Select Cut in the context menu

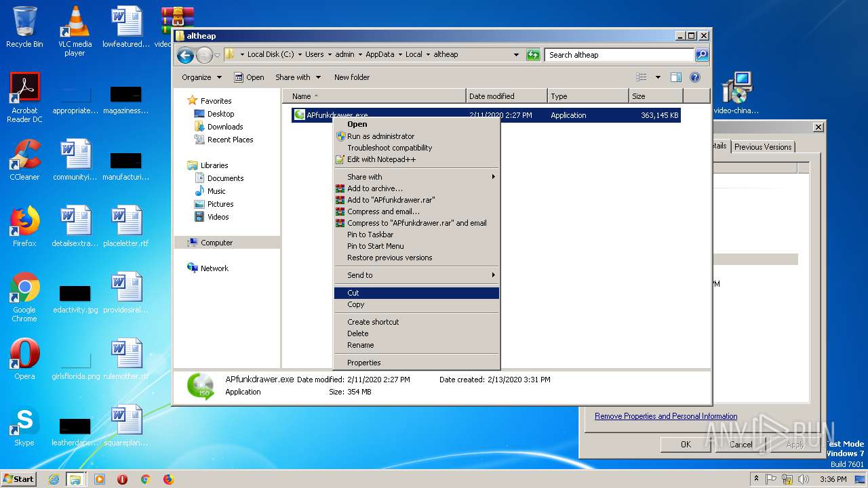click(416, 293)
